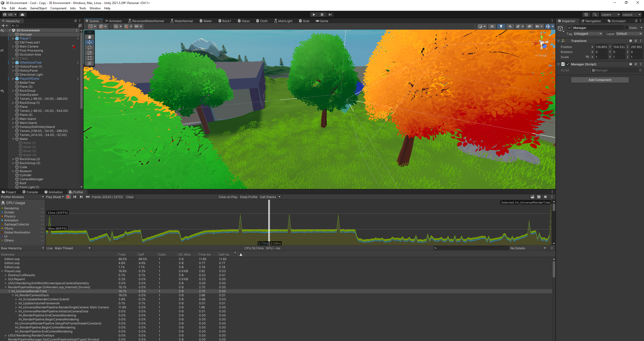Toggle Clear on Play in the Profiler

click(x=228, y=197)
